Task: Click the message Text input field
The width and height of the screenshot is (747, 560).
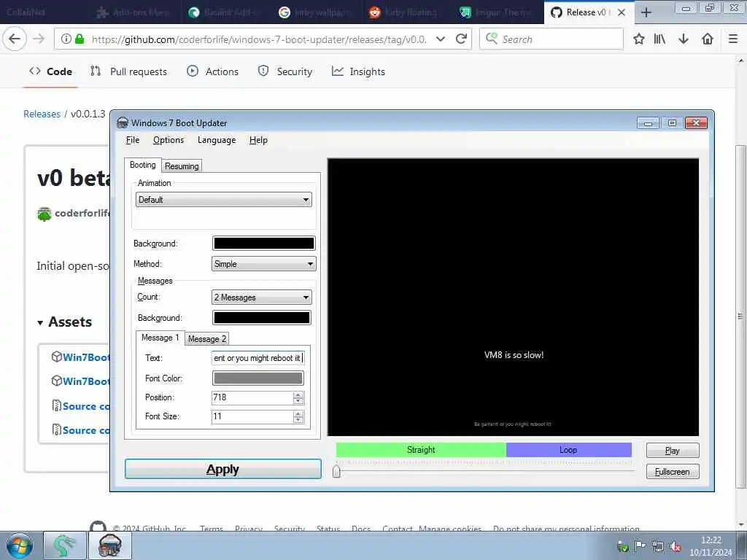Action: pos(258,357)
